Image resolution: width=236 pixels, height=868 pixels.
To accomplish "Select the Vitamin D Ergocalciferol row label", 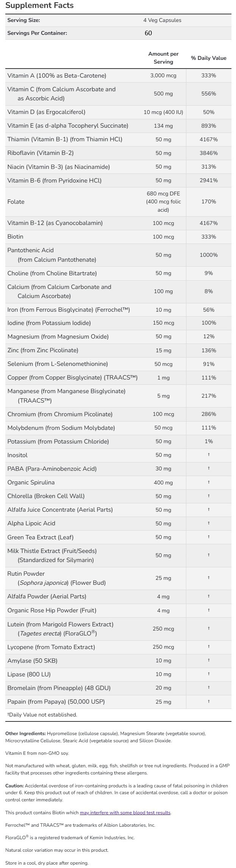I will [x=46, y=112].
